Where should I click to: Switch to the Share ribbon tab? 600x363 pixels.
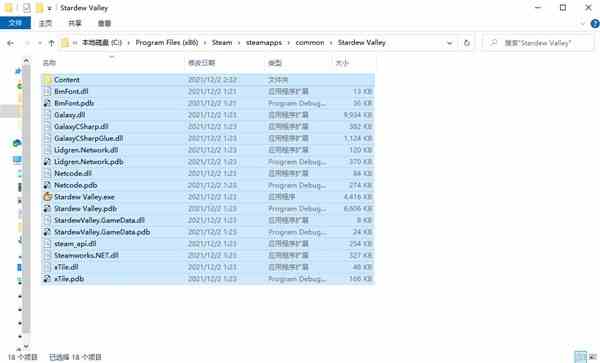(75, 23)
